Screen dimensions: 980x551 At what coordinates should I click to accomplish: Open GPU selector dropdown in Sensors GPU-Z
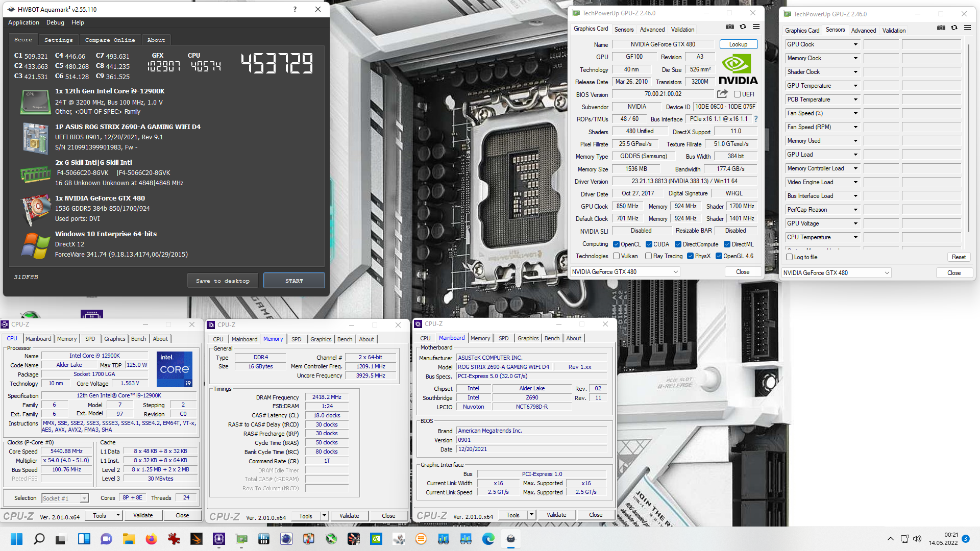pos(836,273)
